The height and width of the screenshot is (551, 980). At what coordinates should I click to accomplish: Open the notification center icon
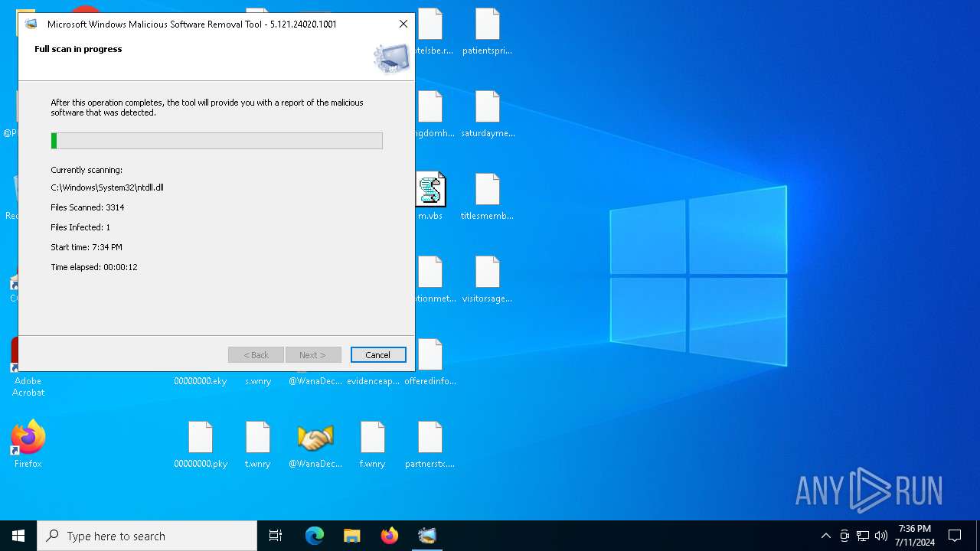pos(955,536)
